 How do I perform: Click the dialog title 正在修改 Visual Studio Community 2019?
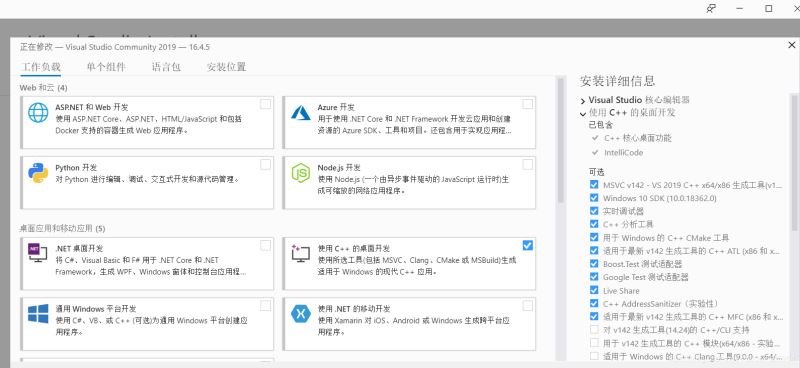coord(115,47)
